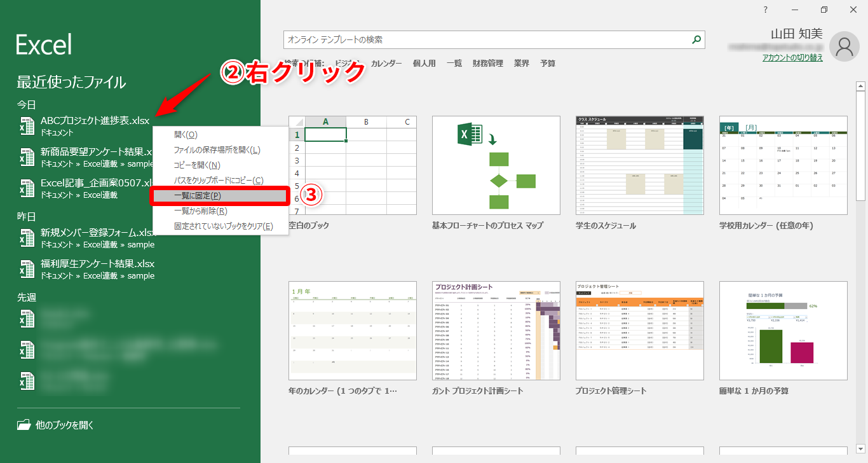The image size is (868, 463).
Task: Pin the file with 一覧に固定(P)
Action: (220, 196)
